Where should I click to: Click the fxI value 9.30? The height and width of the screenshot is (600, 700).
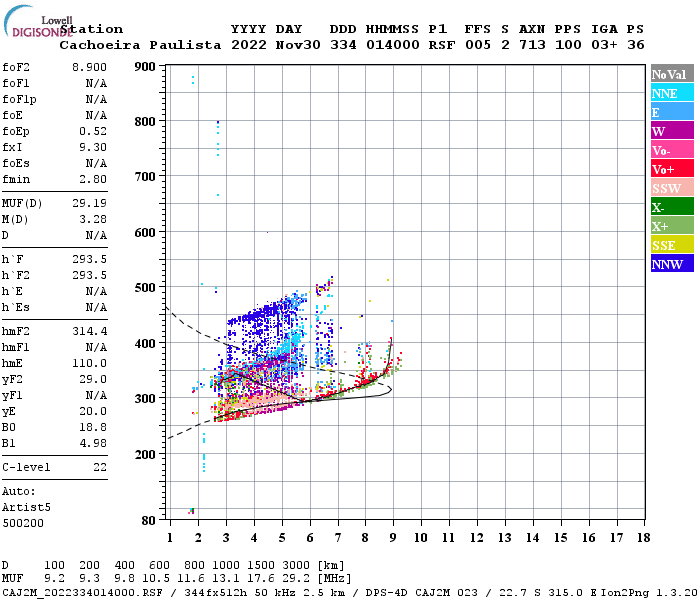coord(93,147)
